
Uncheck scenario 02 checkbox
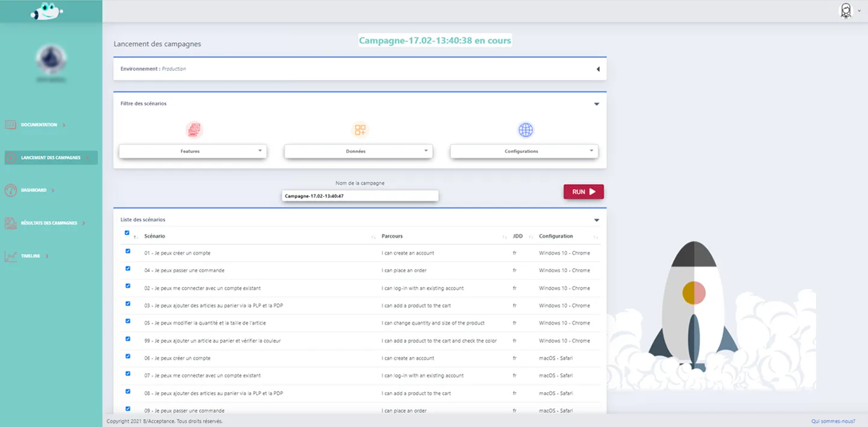pos(128,285)
